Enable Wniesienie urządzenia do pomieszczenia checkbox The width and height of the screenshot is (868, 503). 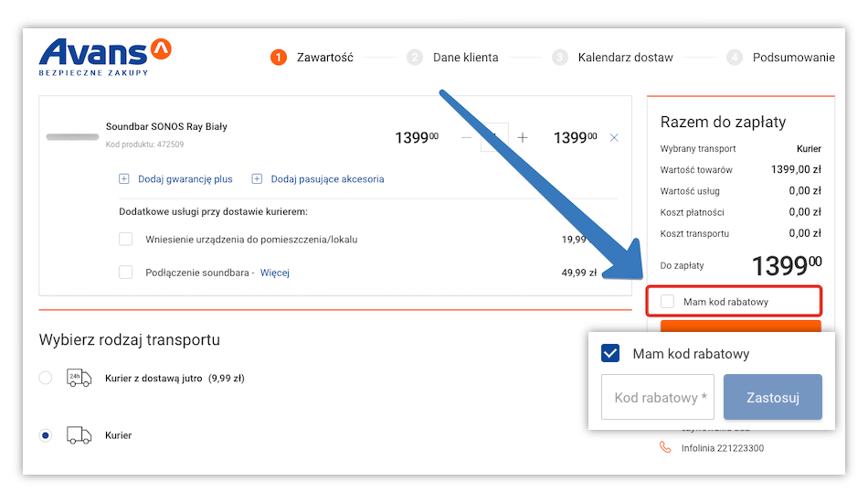pos(126,240)
